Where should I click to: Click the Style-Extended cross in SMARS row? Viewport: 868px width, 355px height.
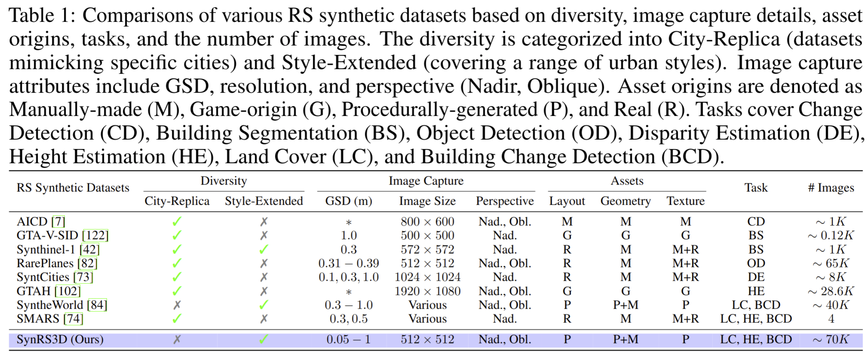point(264,318)
